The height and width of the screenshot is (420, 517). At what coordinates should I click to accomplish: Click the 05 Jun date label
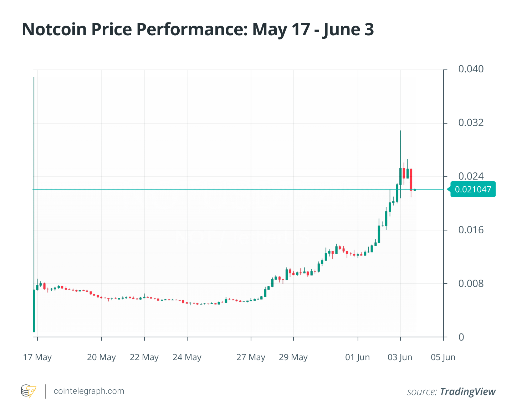tap(443, 357)
